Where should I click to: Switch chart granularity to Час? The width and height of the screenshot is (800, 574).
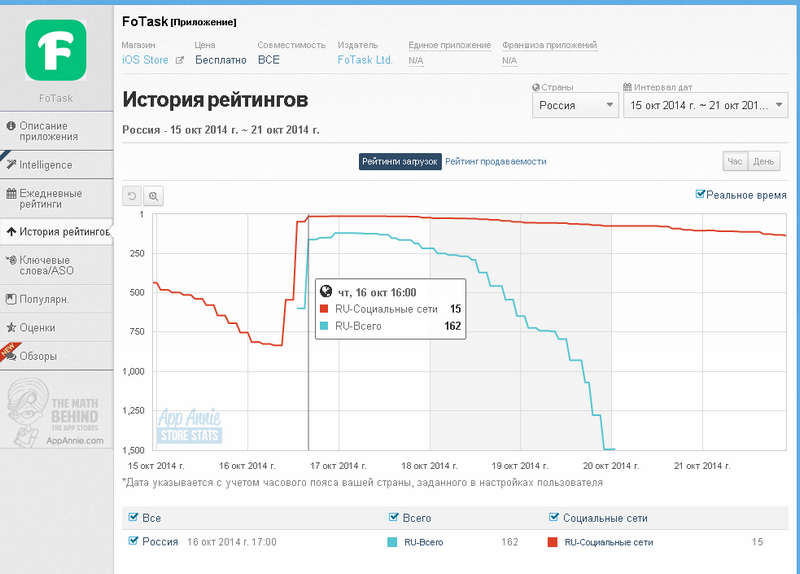click(x=735, y=162)
